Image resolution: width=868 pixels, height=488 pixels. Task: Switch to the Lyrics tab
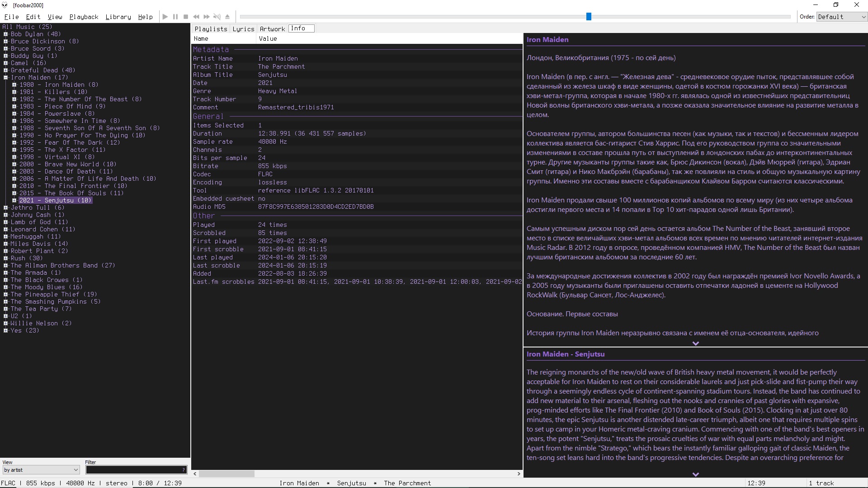tap(243, 28)
